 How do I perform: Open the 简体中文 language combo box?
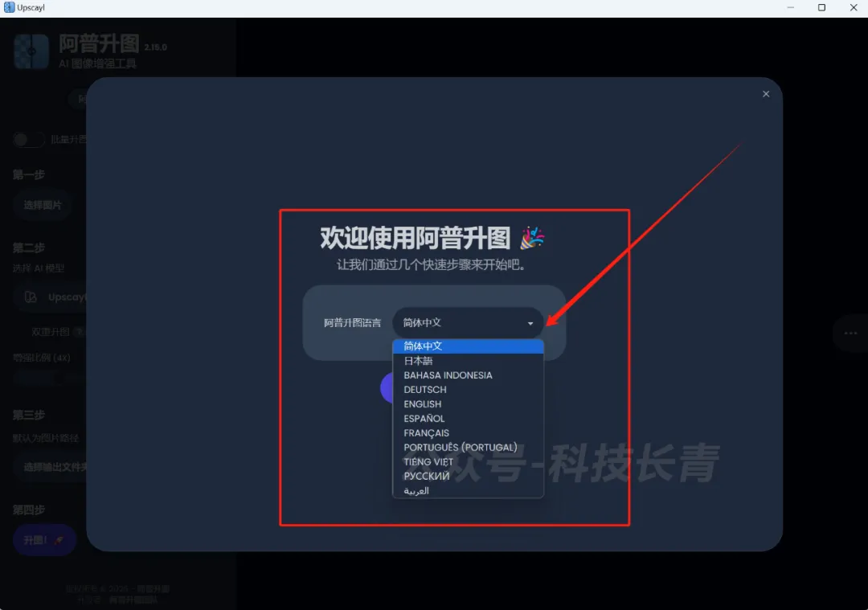[x=467, y=323]
